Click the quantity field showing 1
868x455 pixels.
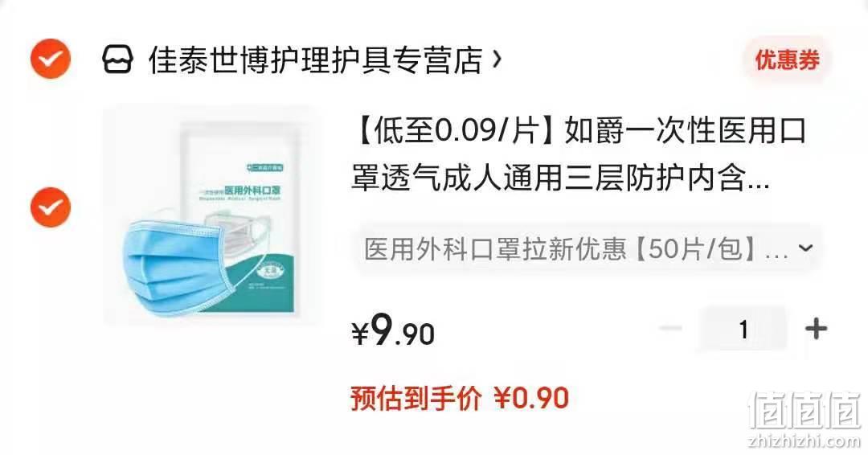[743, 329]
